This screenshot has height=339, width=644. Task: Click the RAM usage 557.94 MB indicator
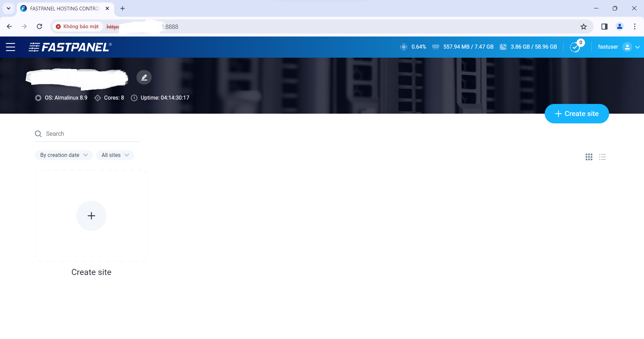pyautogui.click(x=468, y=47)
